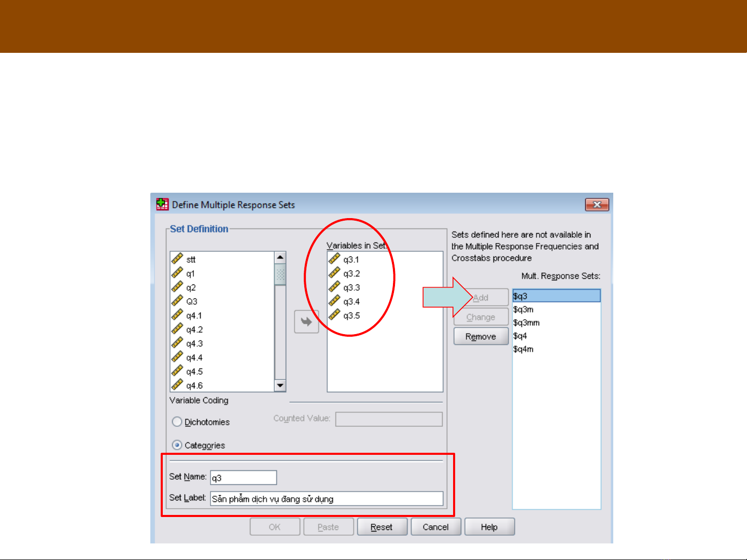Select the $q3mm response set
This screenshot has width=747, height=560.
[526, 323]
